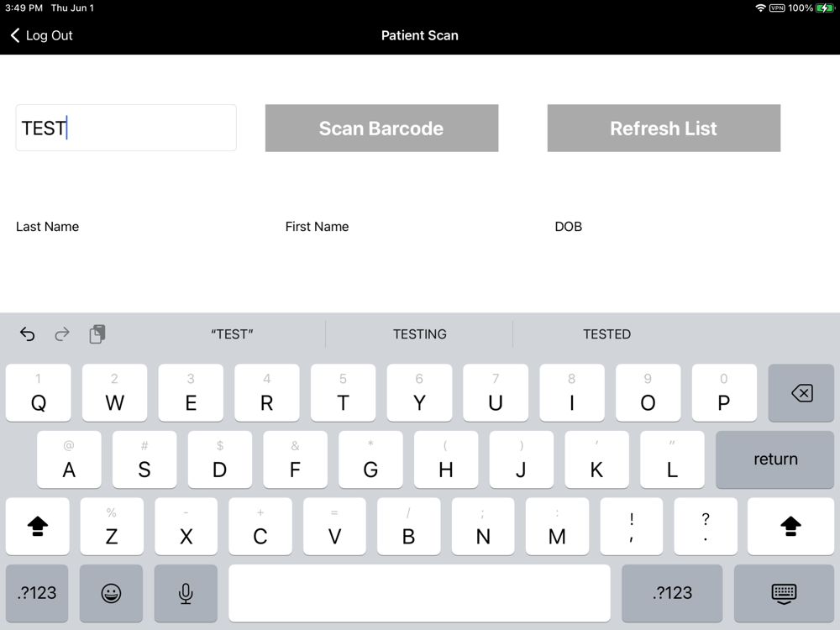Tap the M key

557,526
